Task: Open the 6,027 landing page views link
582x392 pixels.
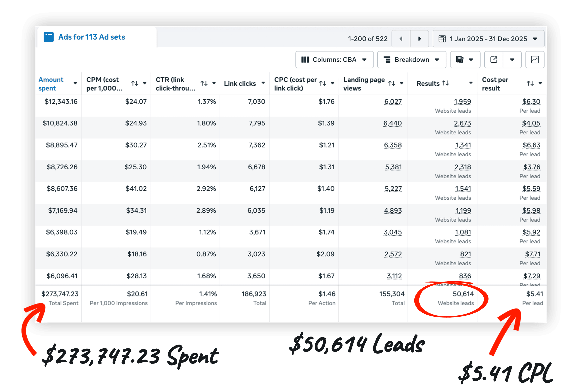Action: coord(393,102)
